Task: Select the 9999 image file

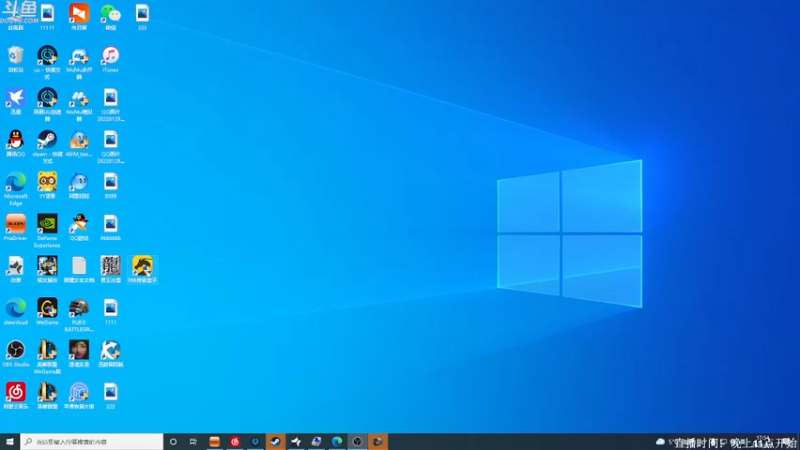Action: tap(111, 182)
